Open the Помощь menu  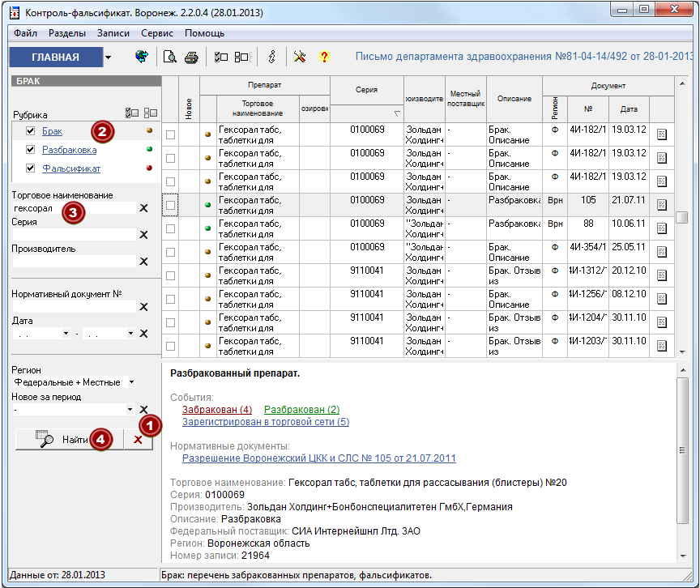coord(204,33)
